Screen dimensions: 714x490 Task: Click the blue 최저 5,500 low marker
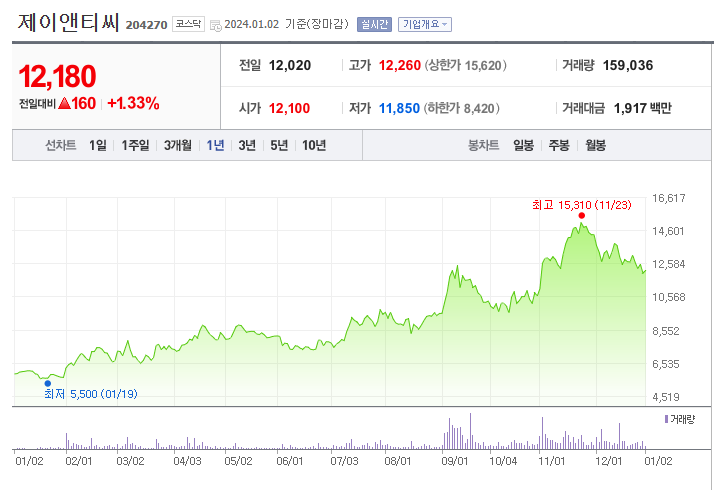[48, 383]
